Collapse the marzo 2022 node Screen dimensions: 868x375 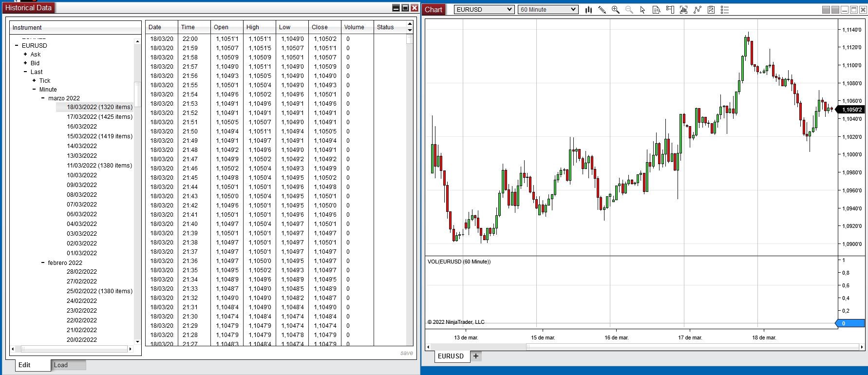click(43, 98)
